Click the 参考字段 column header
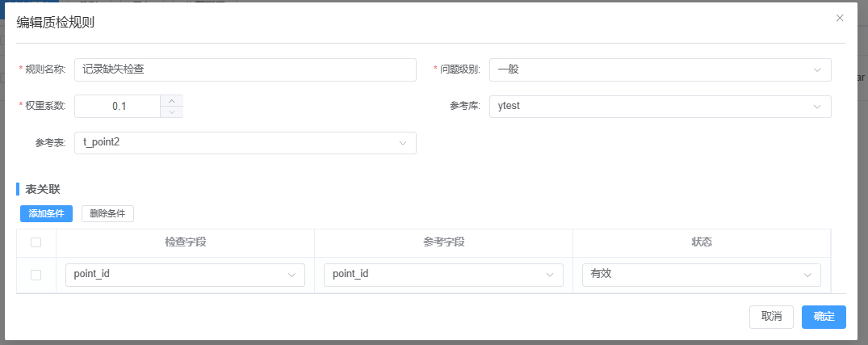The image size is (868, 345). click(x=443, y=242)
